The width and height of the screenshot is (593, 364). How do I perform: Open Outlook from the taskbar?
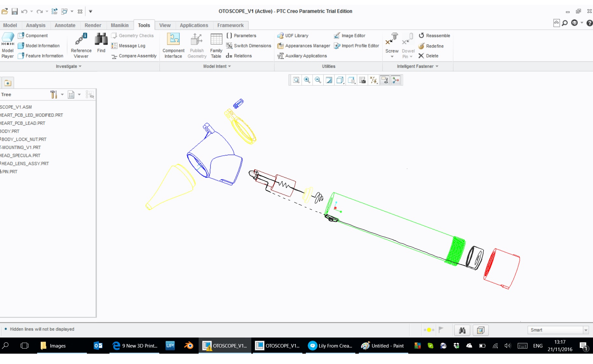(x=98, y=346)
